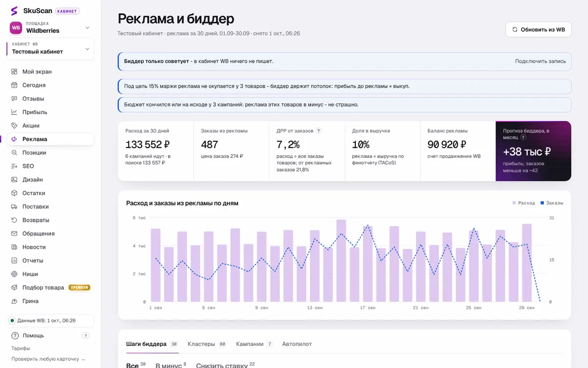
Task: Click the Сегодня calendar icon
Action: point(14,85)
